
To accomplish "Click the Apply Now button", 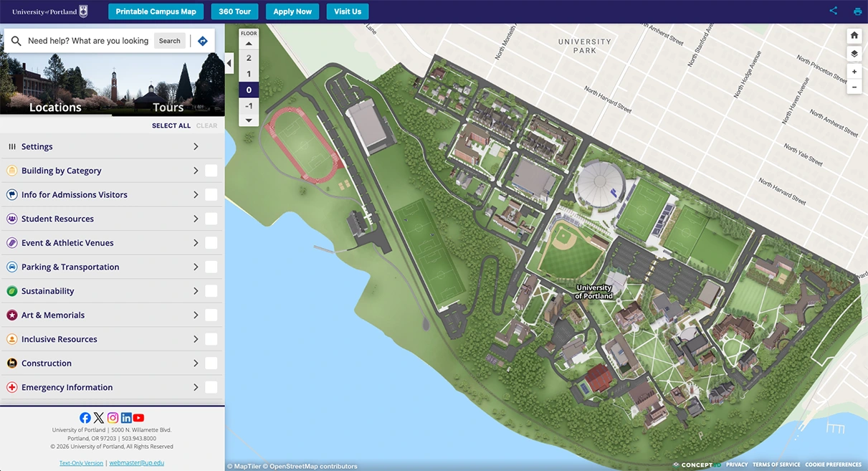I will [292, 11].
